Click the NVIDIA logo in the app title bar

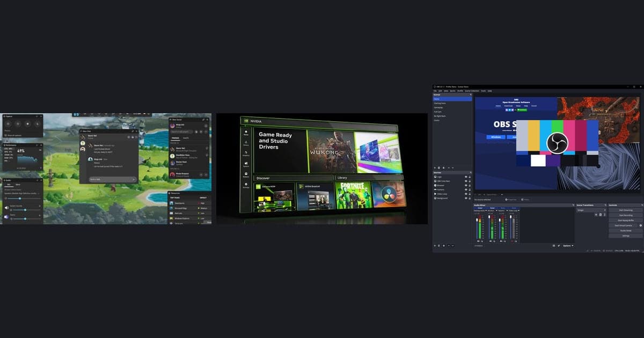(x=246, y=121)
